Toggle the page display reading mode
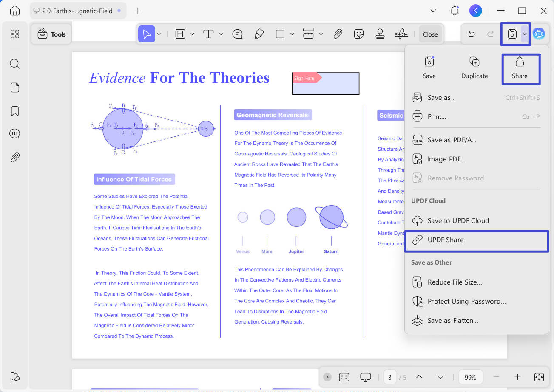 tap(344, 377)
